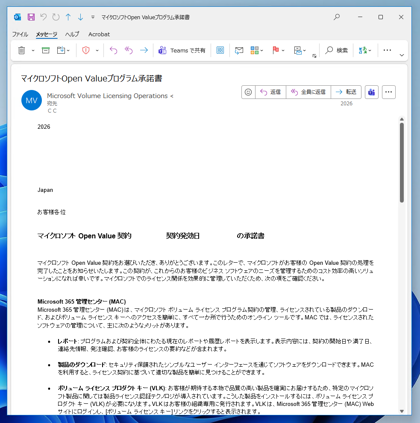Click the Undo arrow in the quick access toolbar

pos(43,17)
